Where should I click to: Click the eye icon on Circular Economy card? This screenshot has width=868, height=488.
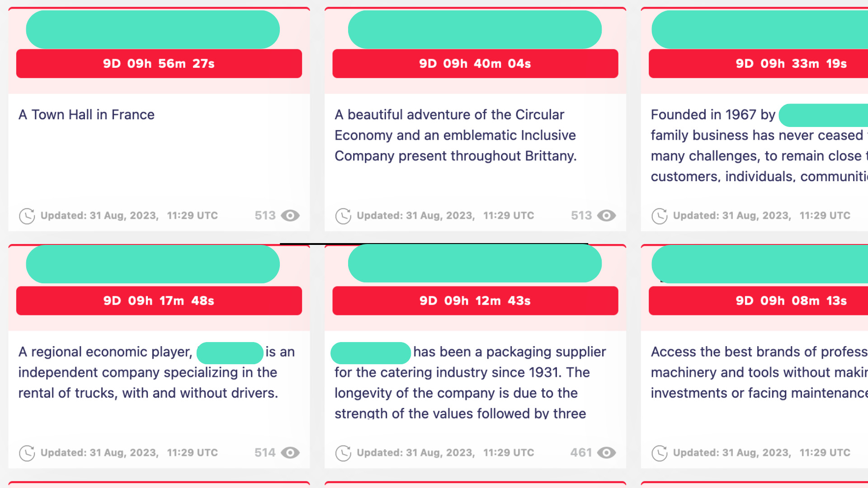[x=606, y=216]
